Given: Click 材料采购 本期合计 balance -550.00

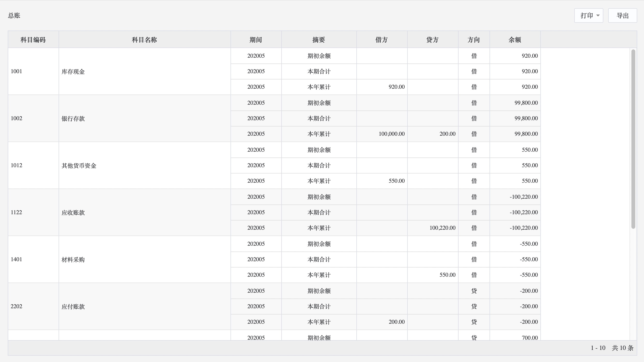Looking at the screenshot, I should (515, 260).
